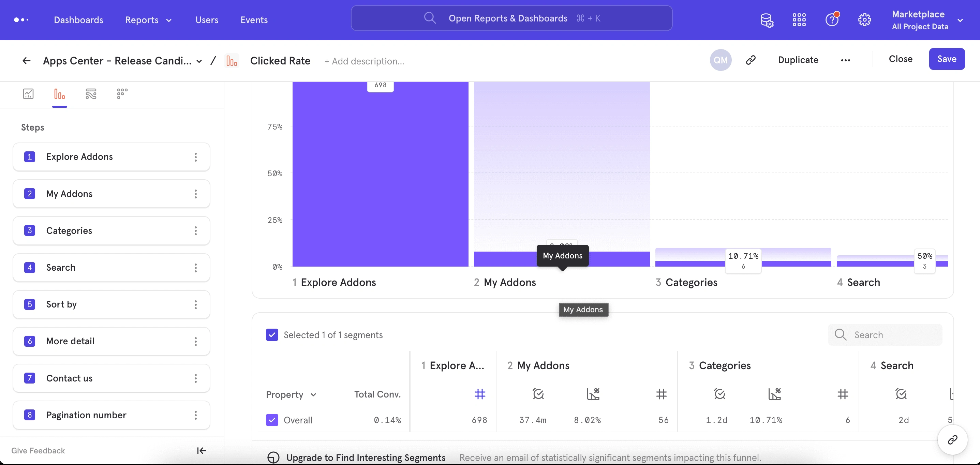Click My Addons time-to-convert clock icon
Image resolution: width=980 pixels, height=465 pixels.
click(538, 394)
